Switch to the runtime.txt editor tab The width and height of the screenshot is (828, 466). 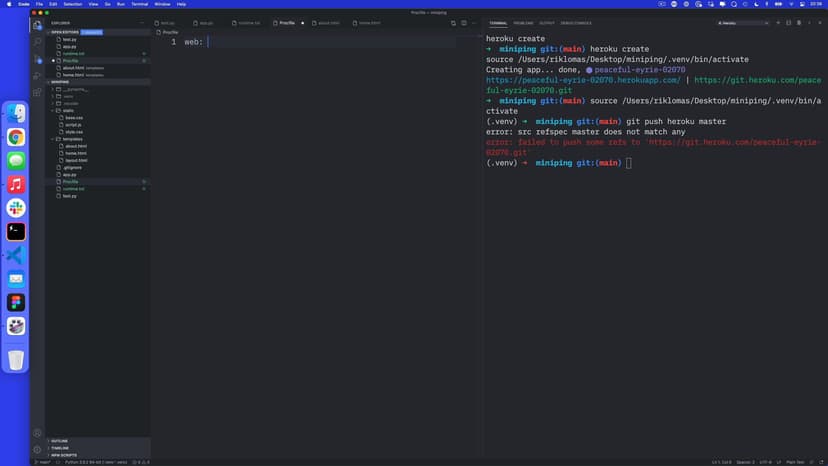point(249,22)
